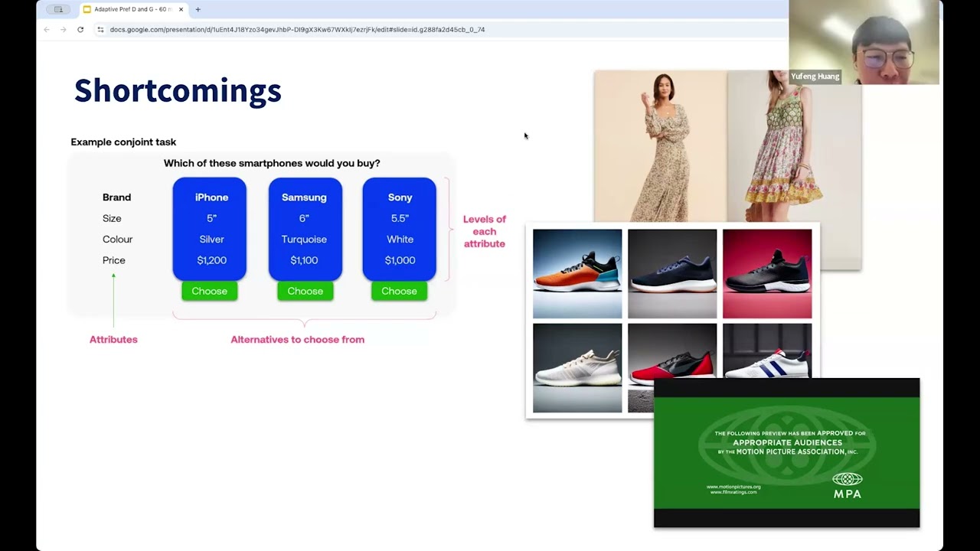
Task: Click the 'Example conjoint task' text
Action: click(x=123, y=142)
